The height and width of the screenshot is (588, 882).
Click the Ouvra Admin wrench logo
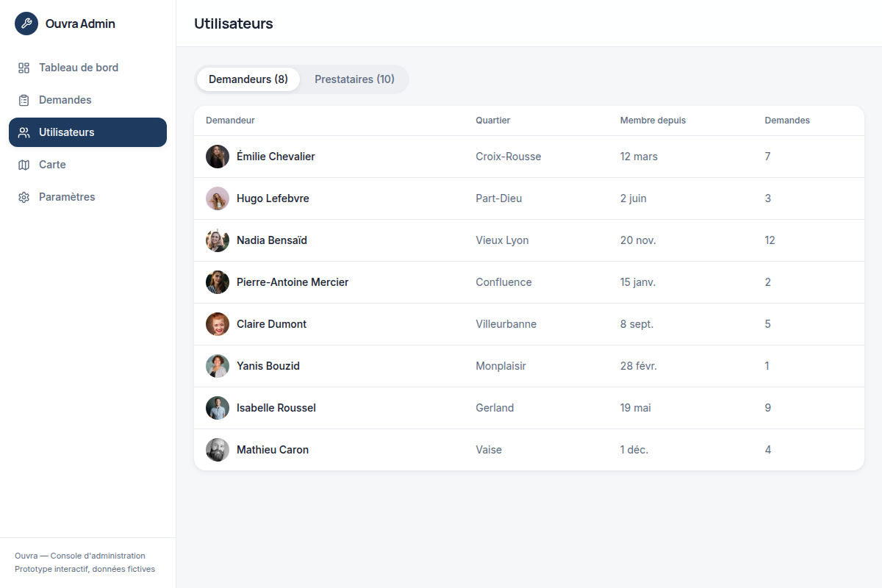click(26, 24)
